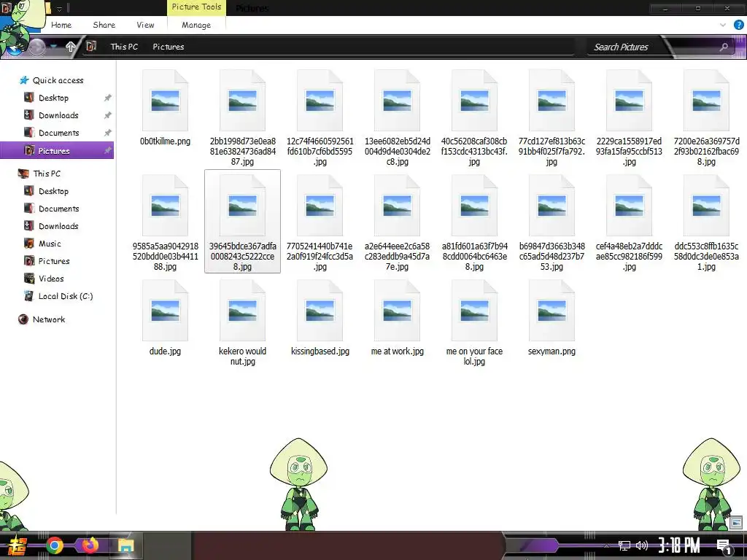
Task: Select Network in the navigation pane
Action: pyautogui.click(x=49, y=319)
